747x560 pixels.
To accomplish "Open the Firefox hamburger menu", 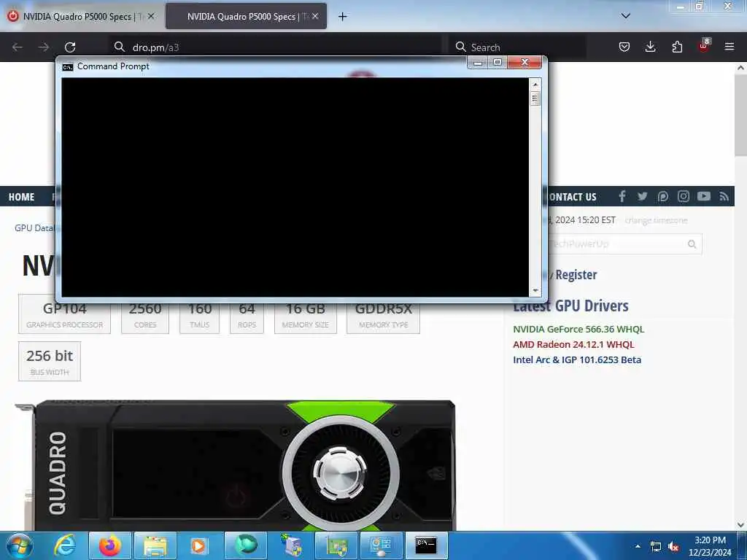I will tap(729, 47).
